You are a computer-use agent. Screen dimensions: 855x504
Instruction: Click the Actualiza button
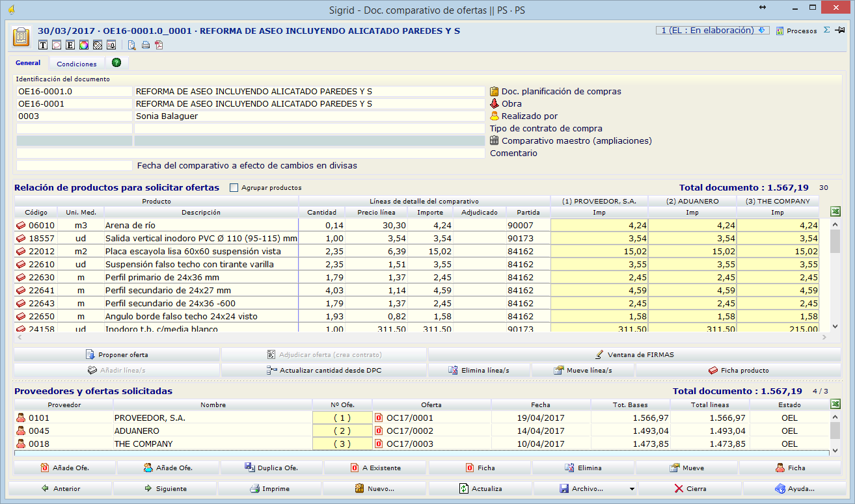click(480, 488)
